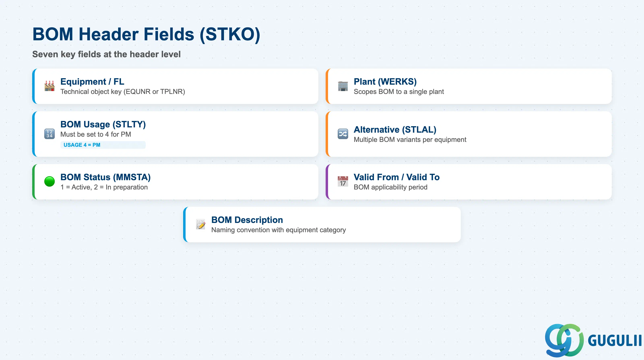Image resolution: width=644 pixels, height=360 pixels.
Task: Click the Gugulii swirl logo icon
Action: 564,340
